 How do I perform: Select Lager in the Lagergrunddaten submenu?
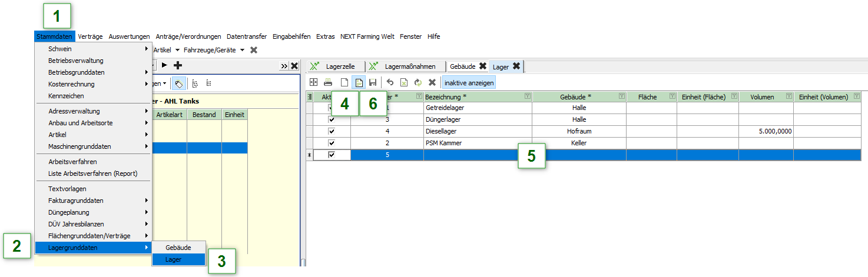point(173,259)
